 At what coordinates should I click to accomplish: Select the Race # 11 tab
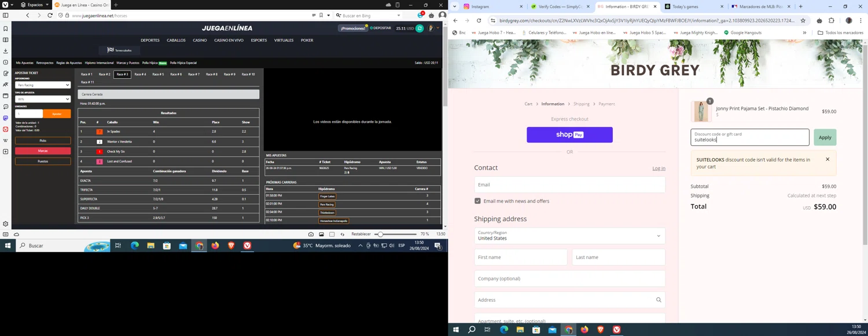coord(87,82)
